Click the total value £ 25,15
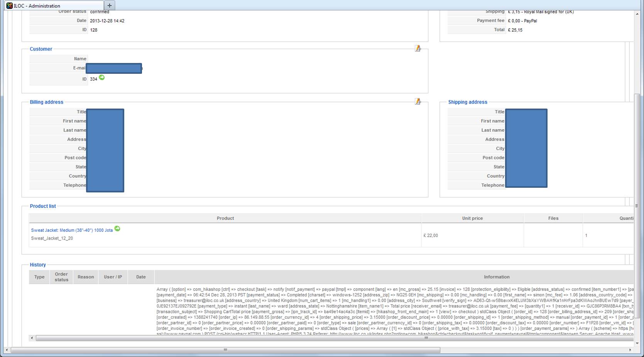 [x=515, y=30]
